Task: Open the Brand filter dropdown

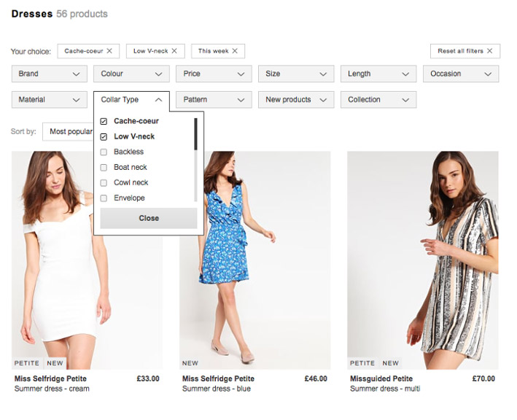Action: click(x=50, y=74)
